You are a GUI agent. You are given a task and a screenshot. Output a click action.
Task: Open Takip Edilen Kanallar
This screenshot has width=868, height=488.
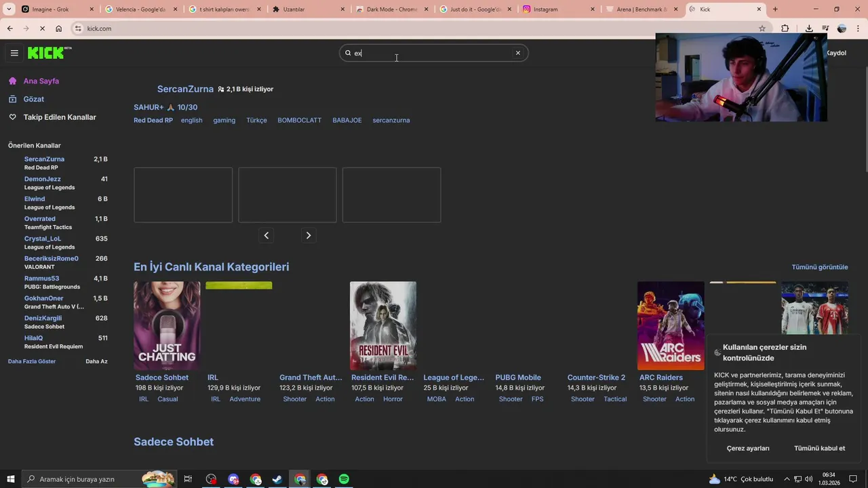click(x=60, y=117)
